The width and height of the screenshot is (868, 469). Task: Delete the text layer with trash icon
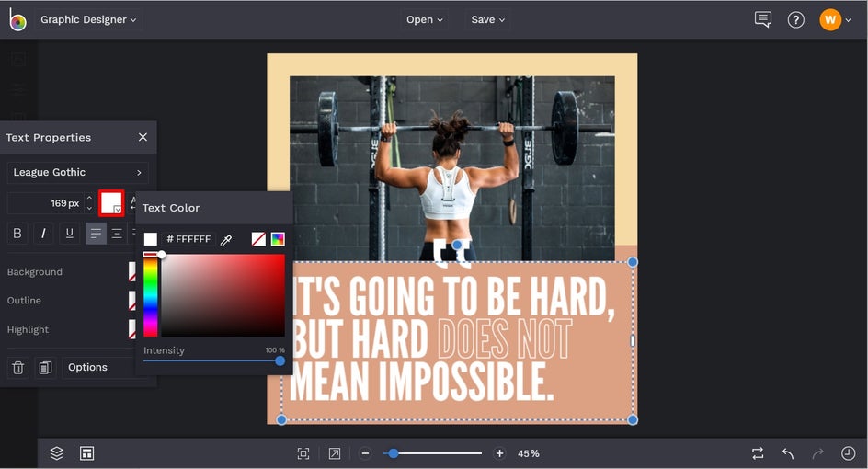coord(17,367)
